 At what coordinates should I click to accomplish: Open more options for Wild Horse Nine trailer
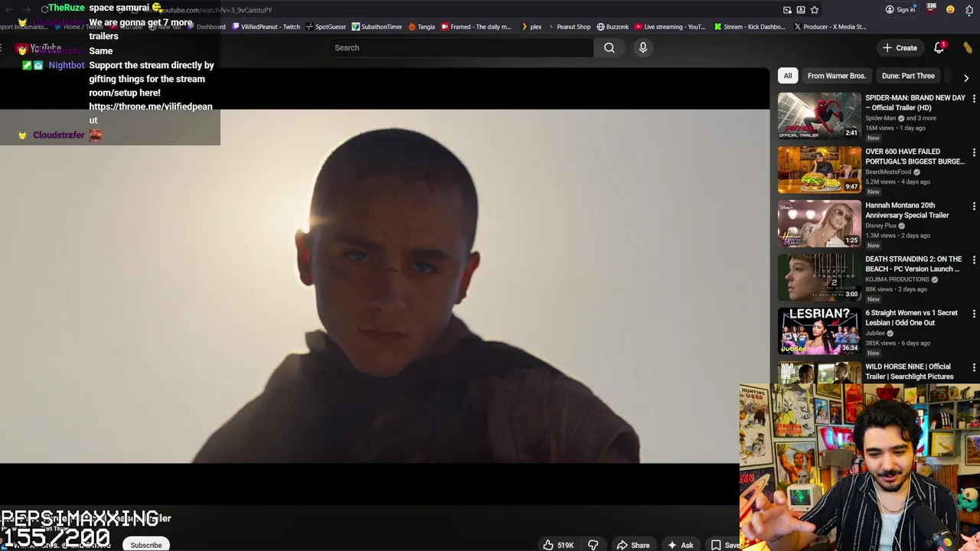click(974, 367)
